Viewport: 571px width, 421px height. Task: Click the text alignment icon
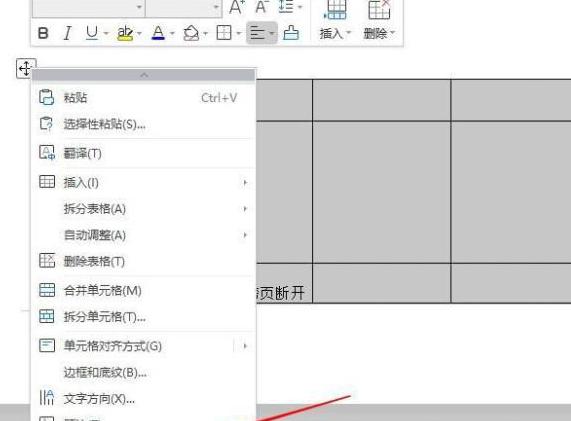click(x=257, y=33)
